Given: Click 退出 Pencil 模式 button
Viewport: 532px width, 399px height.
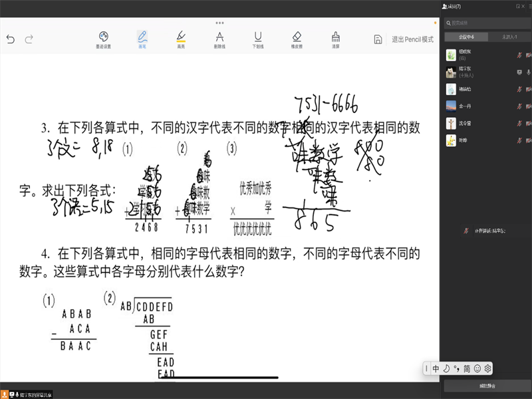Looking at the screenshot, I should pyautogui.click(x=412, y=39).
